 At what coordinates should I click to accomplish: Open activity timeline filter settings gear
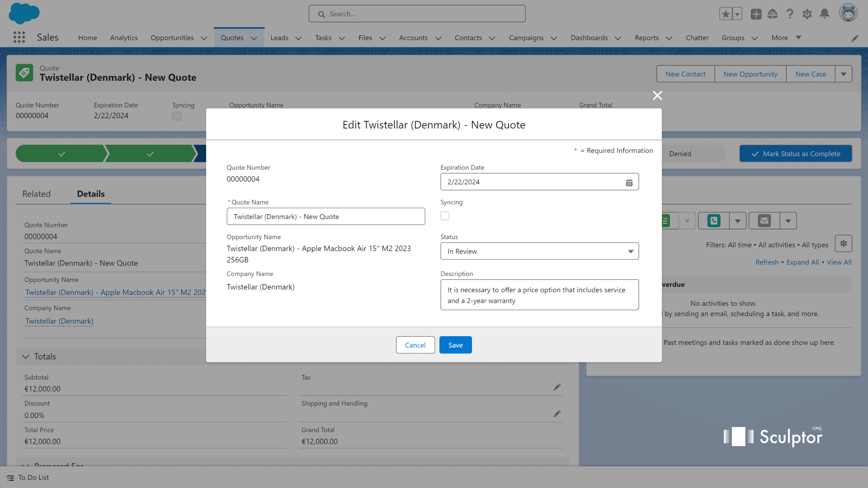tap(844, 244)
